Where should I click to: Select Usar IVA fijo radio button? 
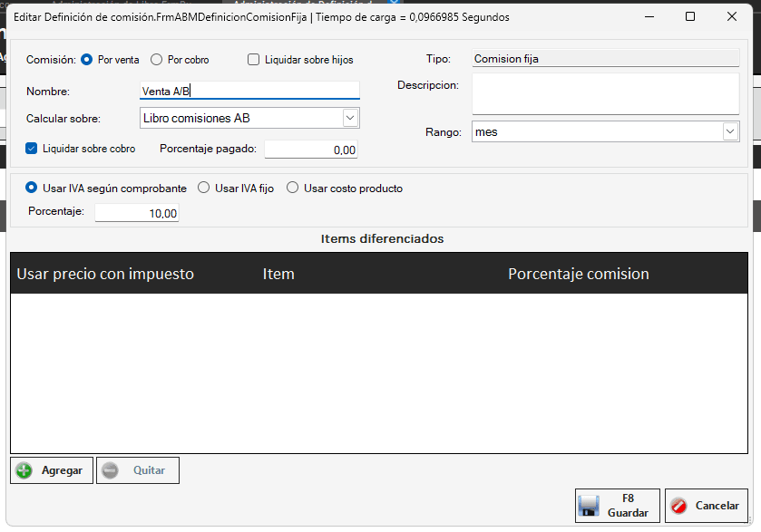[x=204, y=189]
